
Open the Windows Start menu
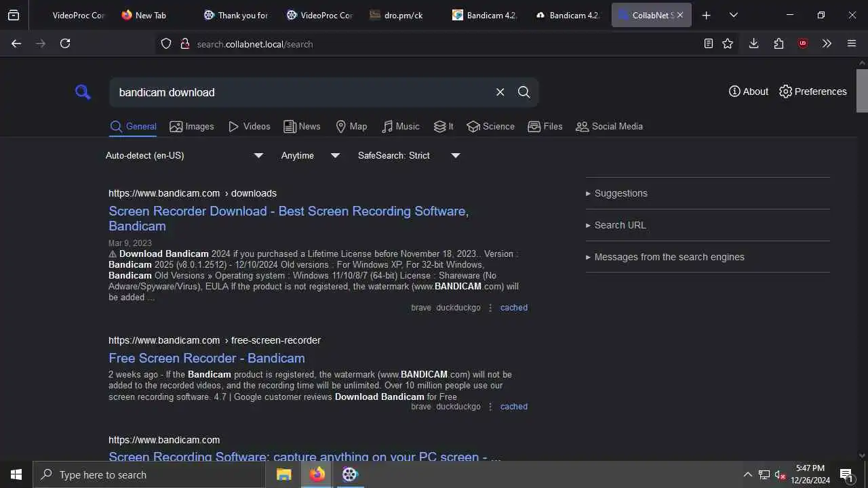pos(16,474)
